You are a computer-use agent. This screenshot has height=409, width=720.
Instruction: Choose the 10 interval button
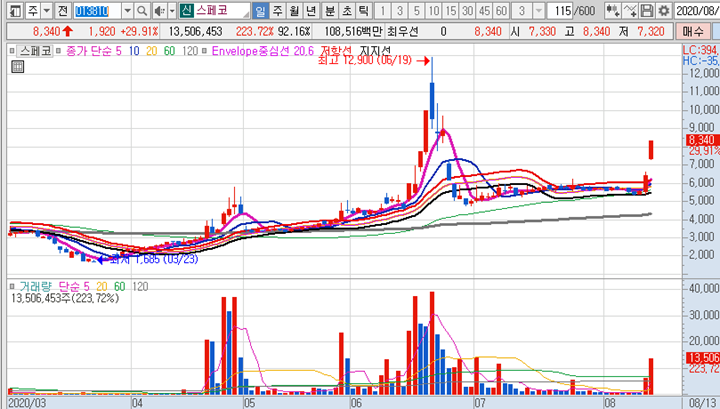(433, 11)
